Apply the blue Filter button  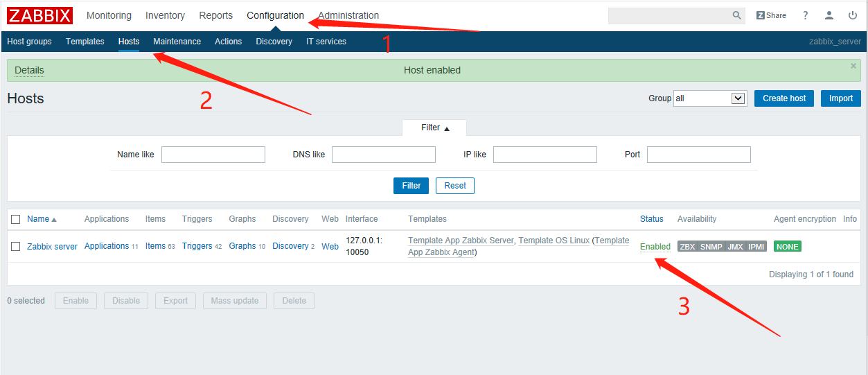coord(411,186)
